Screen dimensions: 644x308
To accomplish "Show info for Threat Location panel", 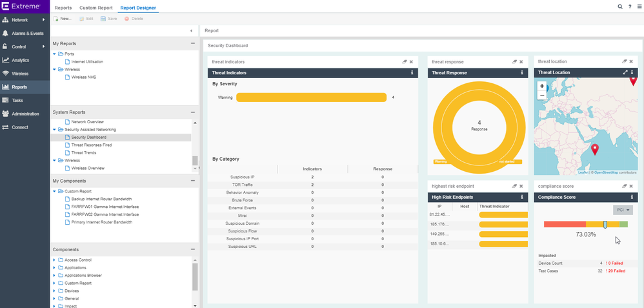I will 632,72.
